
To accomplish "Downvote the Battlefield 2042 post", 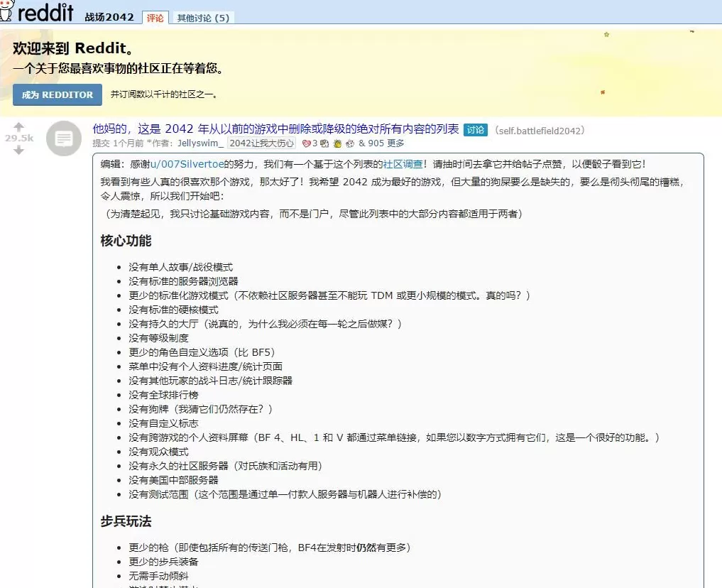I will coord(19,150).
